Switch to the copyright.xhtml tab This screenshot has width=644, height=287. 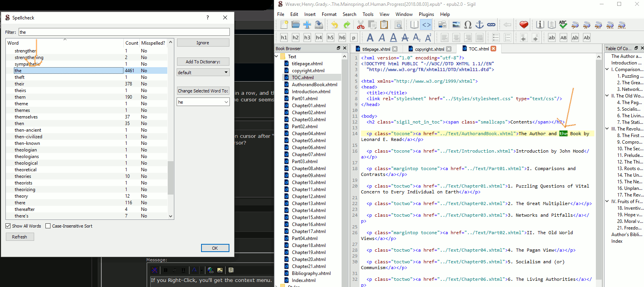coord(429,49)
